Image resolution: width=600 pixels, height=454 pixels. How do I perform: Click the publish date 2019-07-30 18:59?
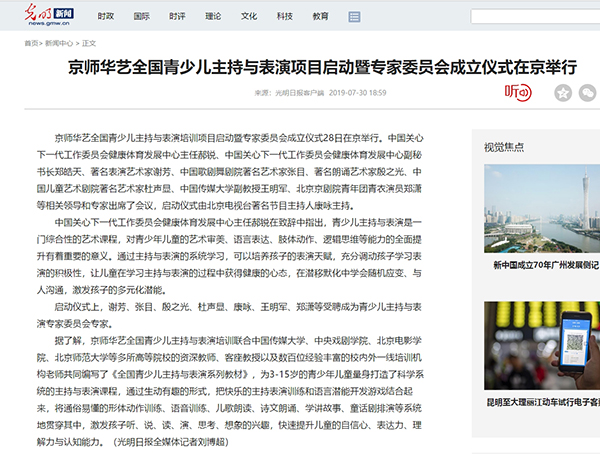tap(357, 93)
